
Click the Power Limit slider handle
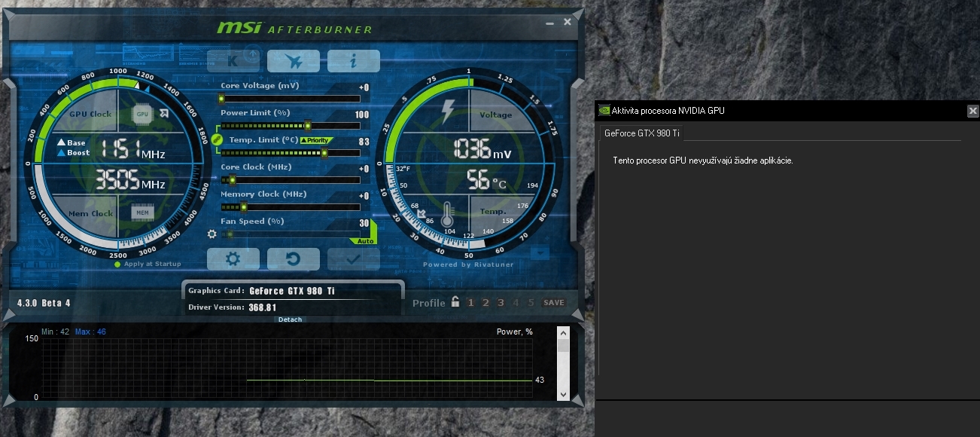click(x=308, y=126)
